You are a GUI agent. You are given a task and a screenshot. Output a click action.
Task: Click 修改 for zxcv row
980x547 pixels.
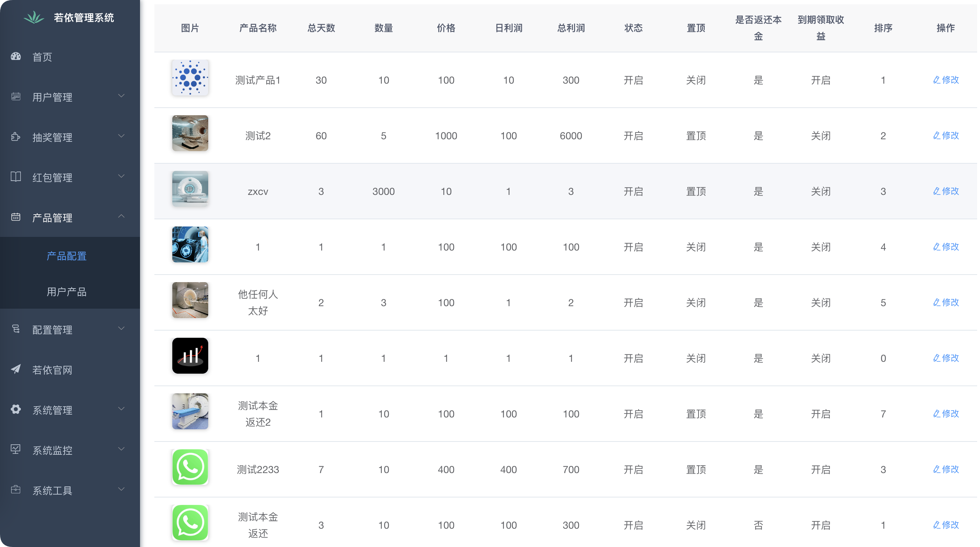coord(946,191)
